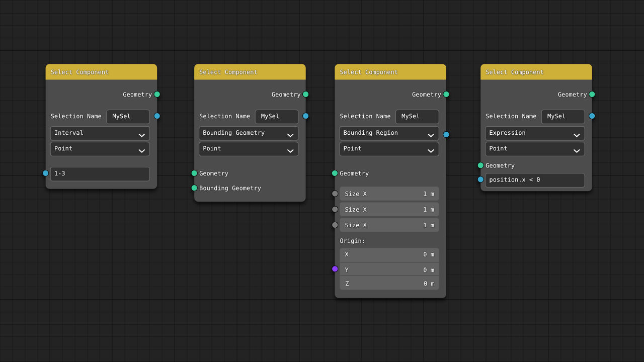This screenshot has height=362, width=644.
Task: Click the blue input socket beside the 1-3 field
Action: [46, 173]
